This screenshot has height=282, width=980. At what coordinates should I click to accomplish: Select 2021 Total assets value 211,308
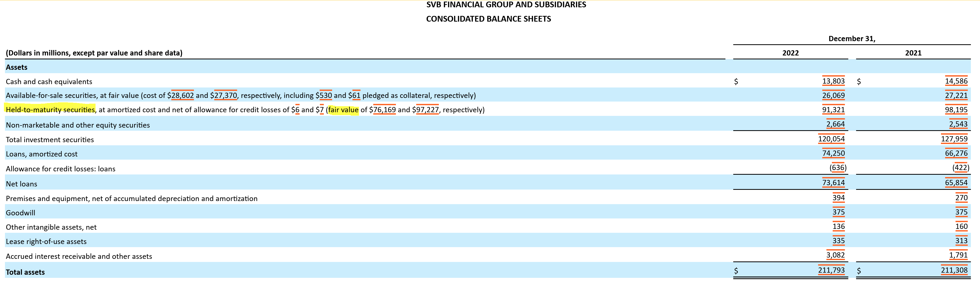point(954,270)
